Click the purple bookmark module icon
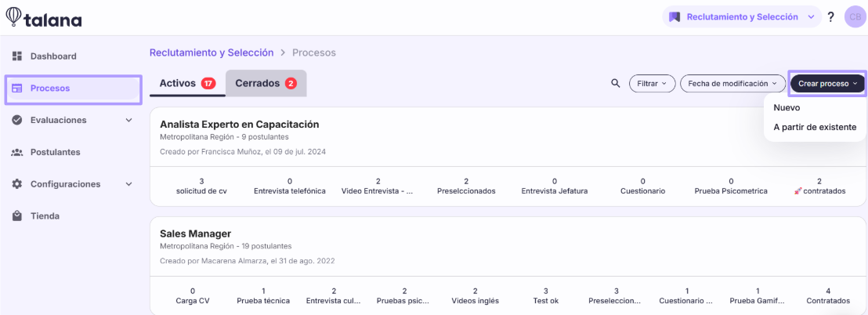 675,17
